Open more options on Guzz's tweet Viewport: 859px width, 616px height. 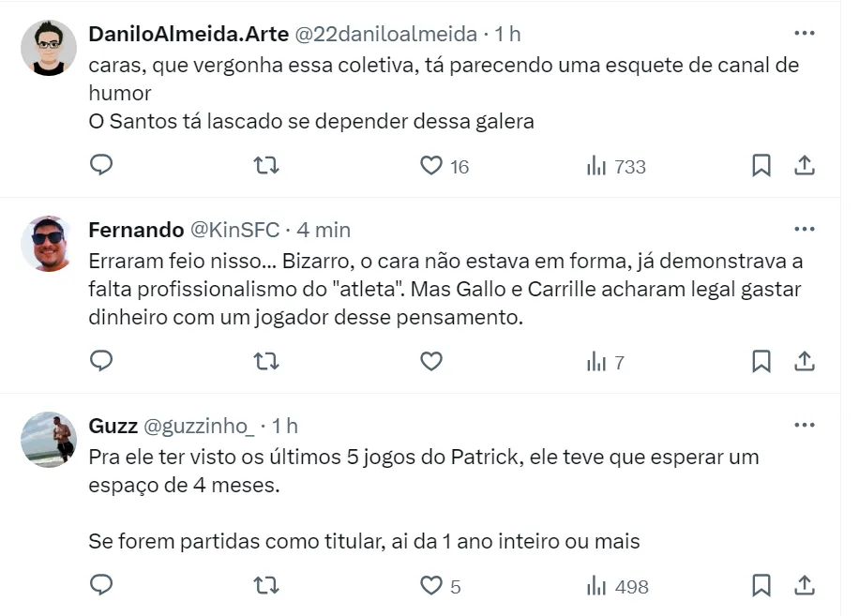(x=804, y=425)
